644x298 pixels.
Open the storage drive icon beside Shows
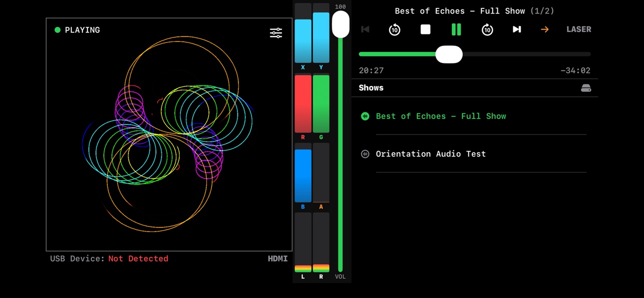[586, 88]
